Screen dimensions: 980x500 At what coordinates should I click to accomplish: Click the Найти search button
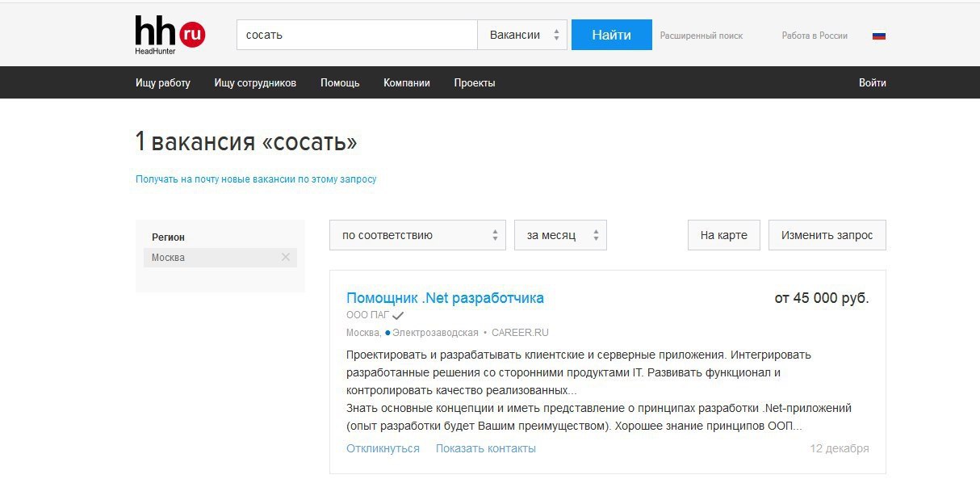tap(612, 35)
